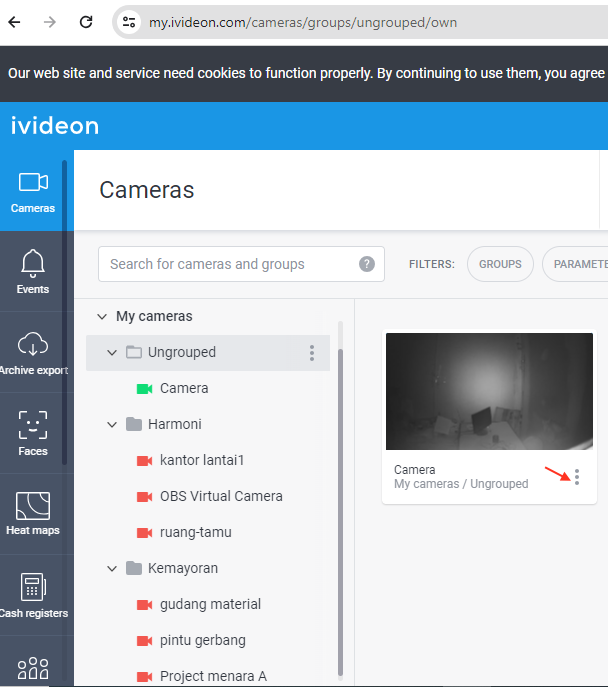The image size is (608, 687).
Task: Collapse the Kemayoran folder chevron
Action: click(x=112, y=568)
